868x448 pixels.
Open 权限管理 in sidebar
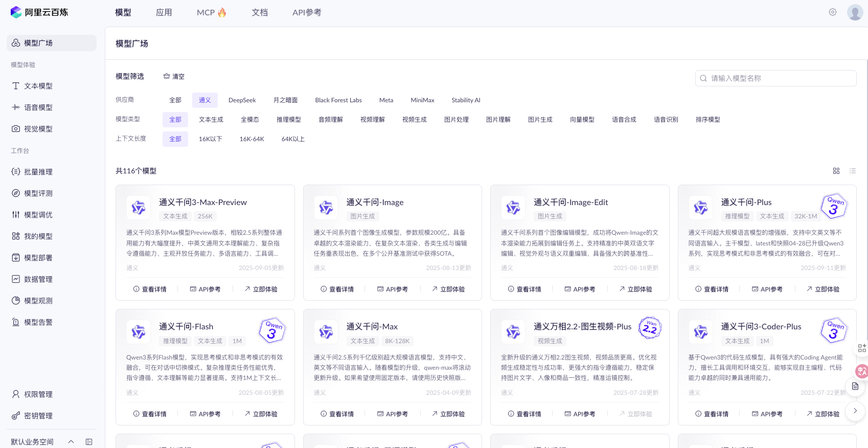[52, 394]
